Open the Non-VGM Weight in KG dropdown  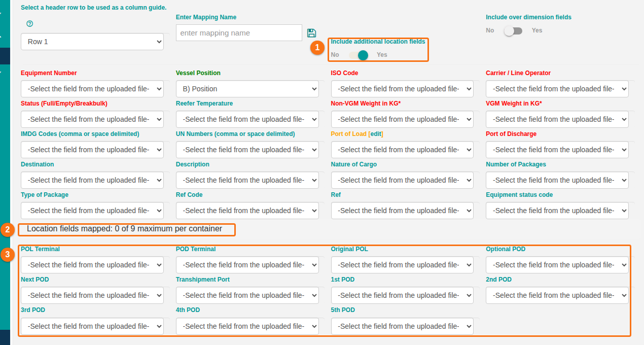tap(402, 119)
